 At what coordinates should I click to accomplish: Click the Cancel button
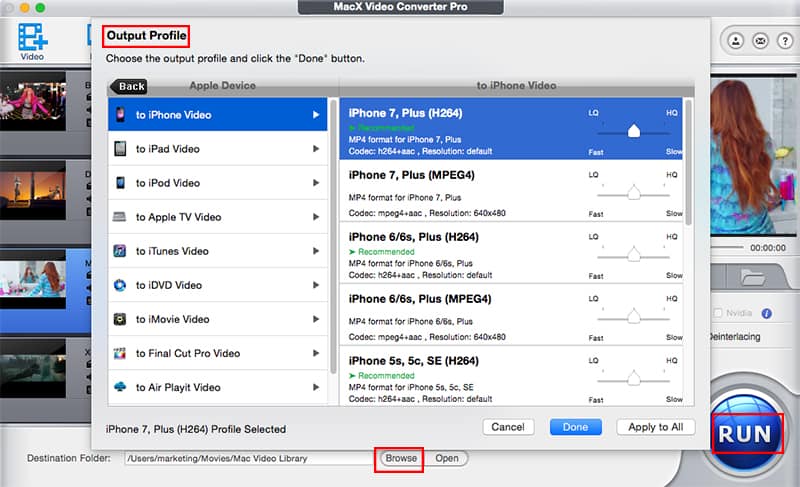(x=508, y=427)
